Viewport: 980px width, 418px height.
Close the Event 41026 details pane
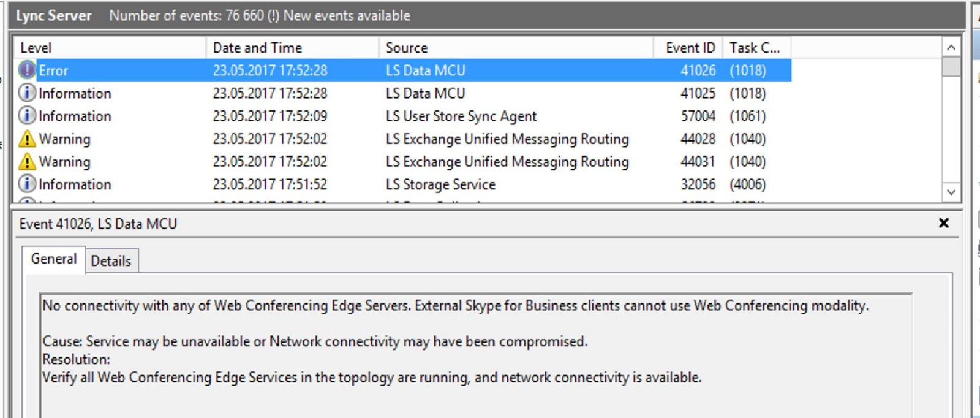(x=944, y=223)
